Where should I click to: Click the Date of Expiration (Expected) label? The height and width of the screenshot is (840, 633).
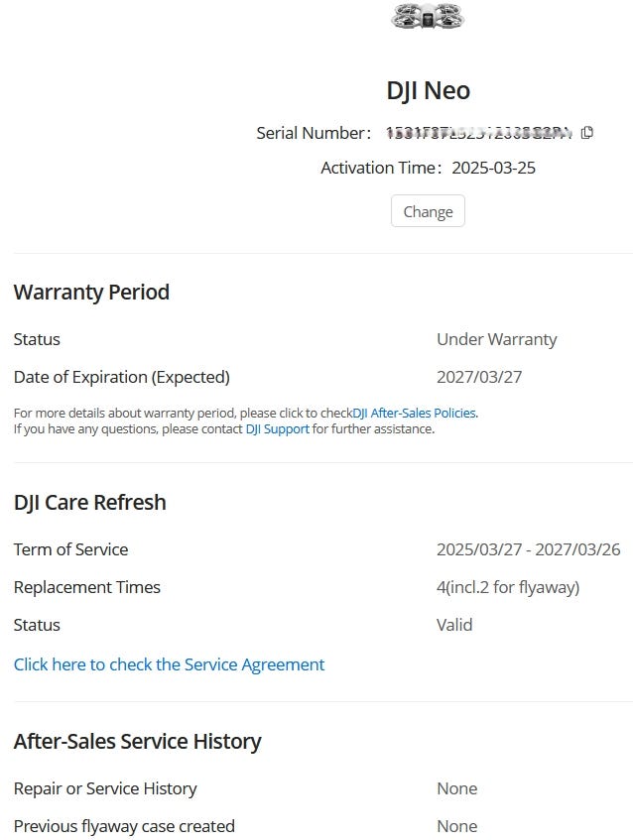pyautogui.click(x=121, y=377)
